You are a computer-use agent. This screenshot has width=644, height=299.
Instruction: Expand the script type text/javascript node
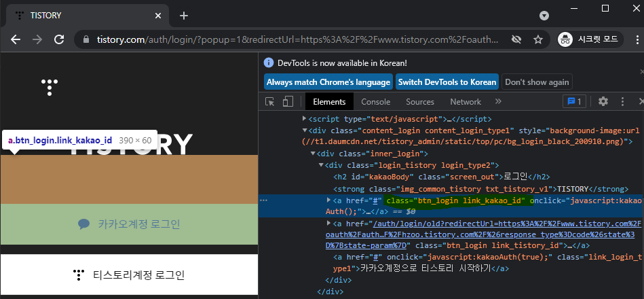pyautogui.click(x=304, y=119)
